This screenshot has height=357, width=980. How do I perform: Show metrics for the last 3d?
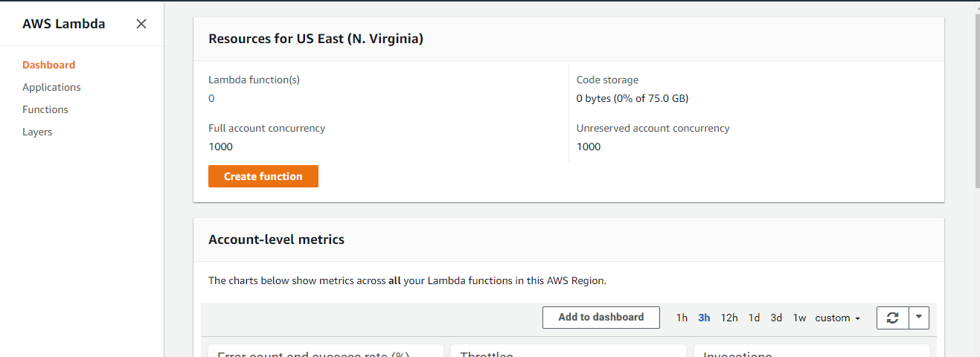click(x=776, y=318)
